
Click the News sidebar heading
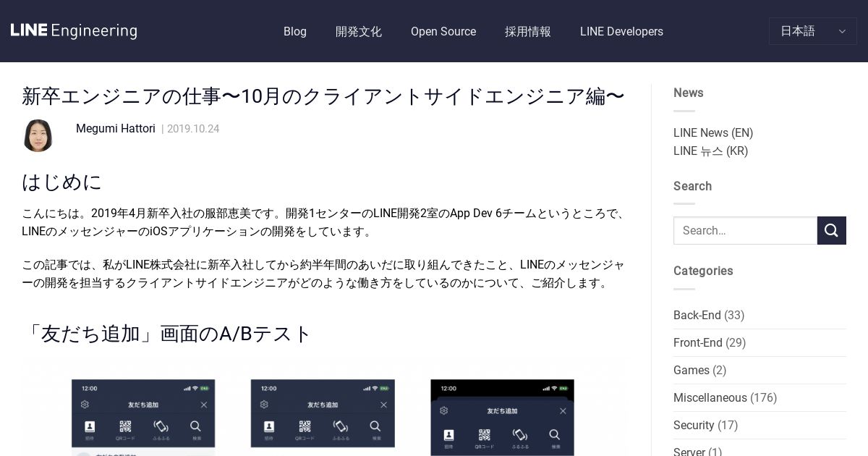pos(689,93)
